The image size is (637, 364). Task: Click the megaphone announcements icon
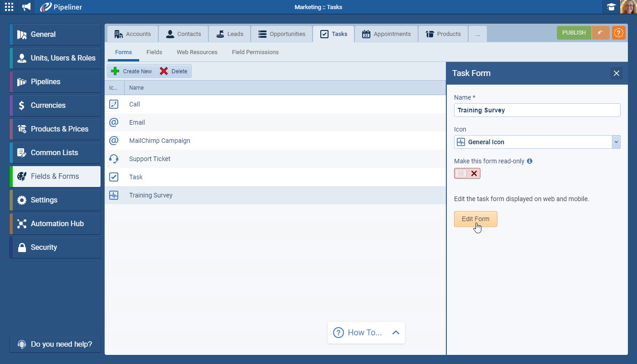[26, 7]
